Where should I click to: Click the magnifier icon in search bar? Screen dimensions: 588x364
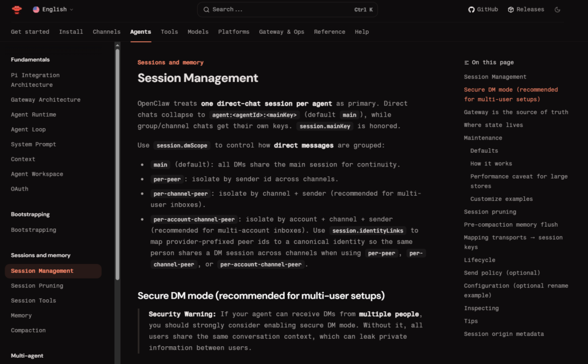(206, 10)
